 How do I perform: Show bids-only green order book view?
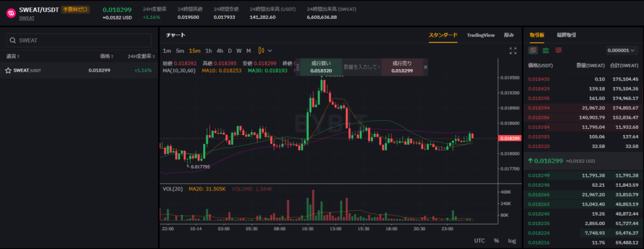546,50
